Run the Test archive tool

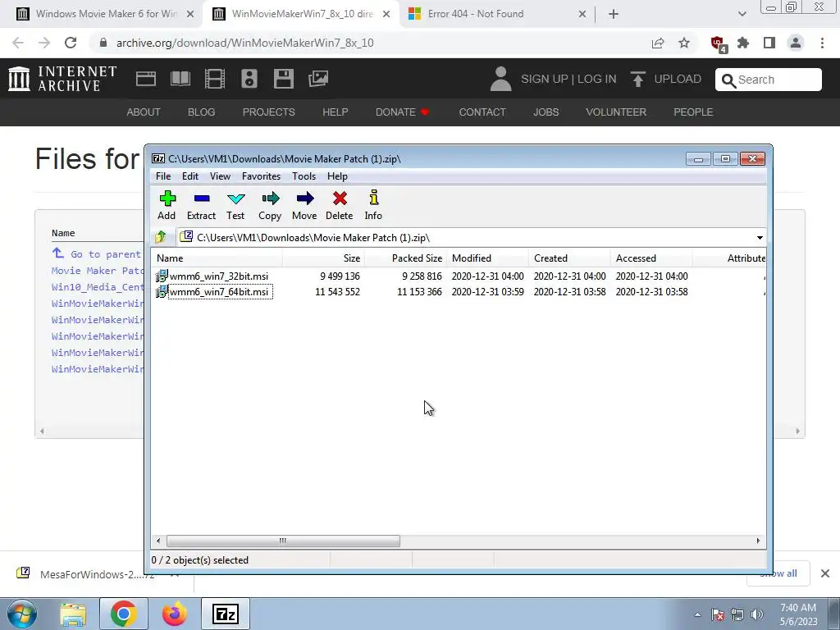click(235, 205)
